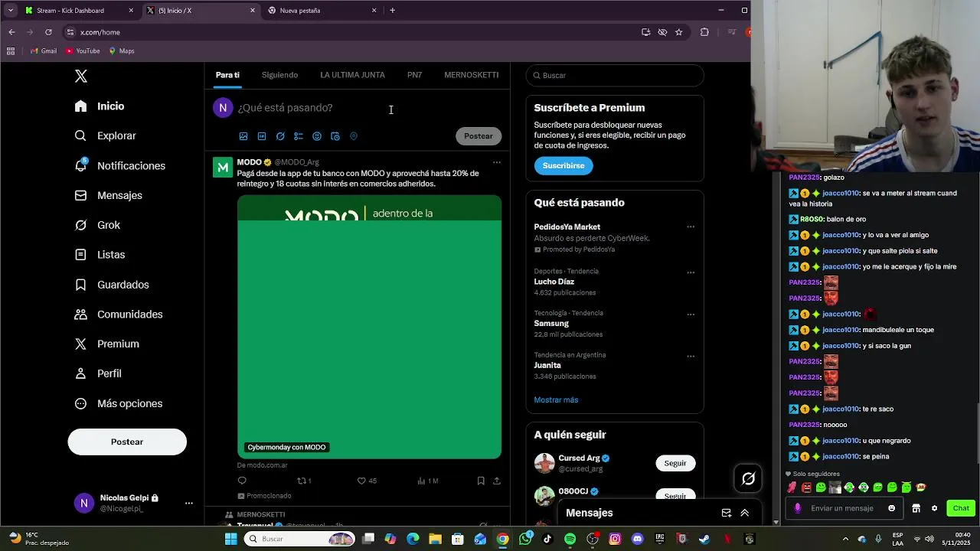Share the MODO promoted post
This screenshot has width=980, height=551.
click(497, 481)
